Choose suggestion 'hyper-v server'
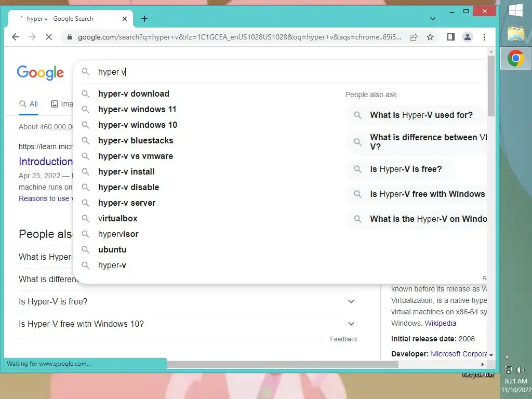Screen dimensions: 532x399 (127, 203)
